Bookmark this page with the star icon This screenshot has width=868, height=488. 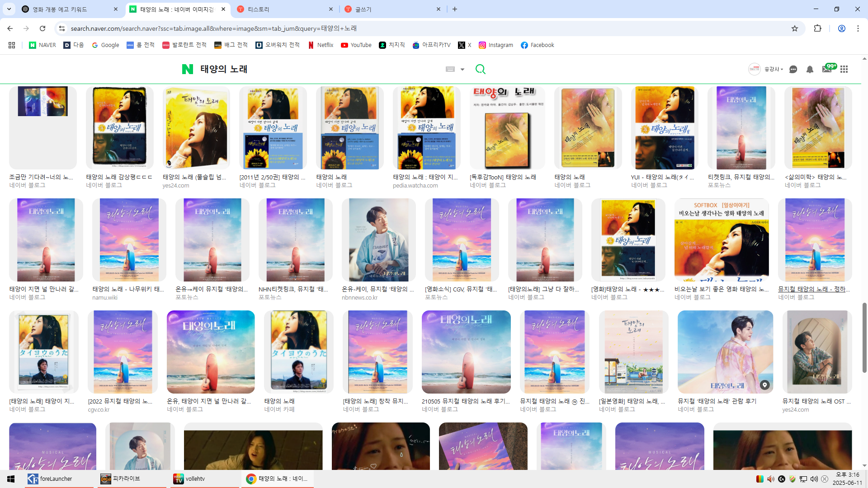[x=795, y=28]
